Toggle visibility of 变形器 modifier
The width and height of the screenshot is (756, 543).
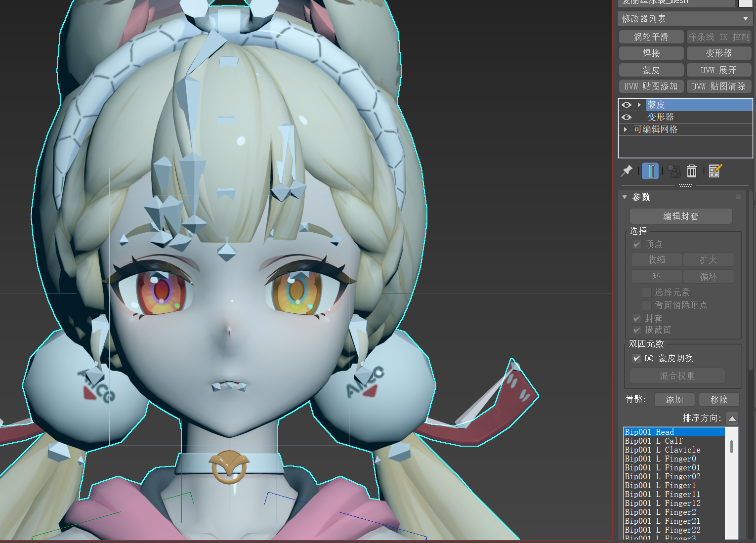pyautogui.click(x=627, y=117)
